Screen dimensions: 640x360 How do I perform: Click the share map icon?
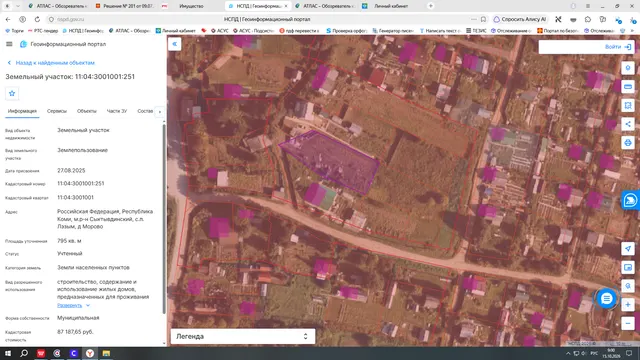628,124
